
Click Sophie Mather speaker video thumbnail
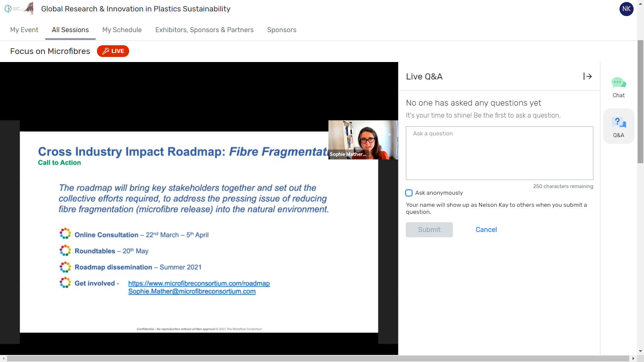(x=363, y=140)
